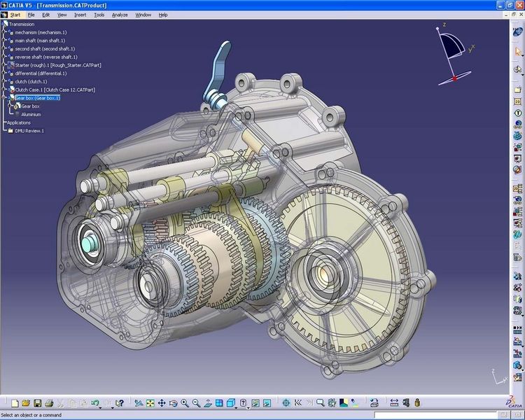
Task: Select the Fit All In view icon
Action: pos(150,403)
